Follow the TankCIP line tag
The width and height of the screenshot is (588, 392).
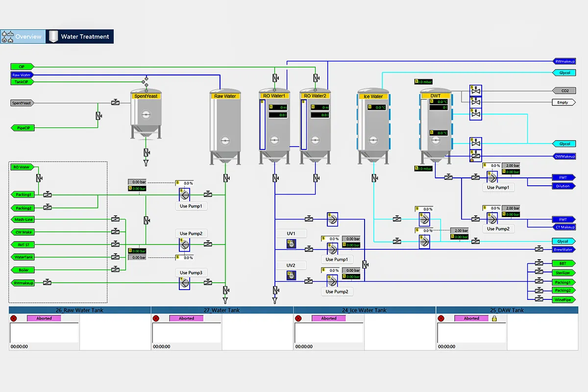click(22, 82)
